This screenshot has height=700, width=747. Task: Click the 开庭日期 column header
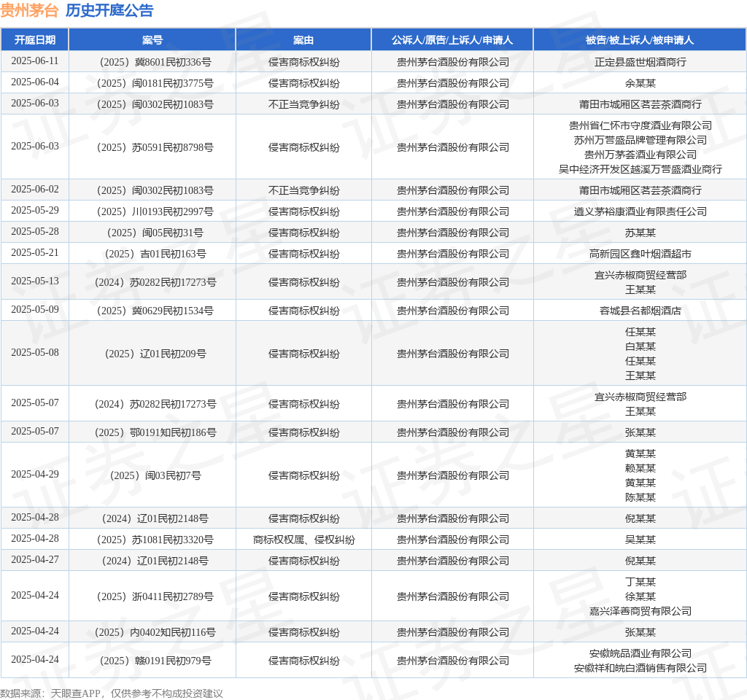(35, 40)
